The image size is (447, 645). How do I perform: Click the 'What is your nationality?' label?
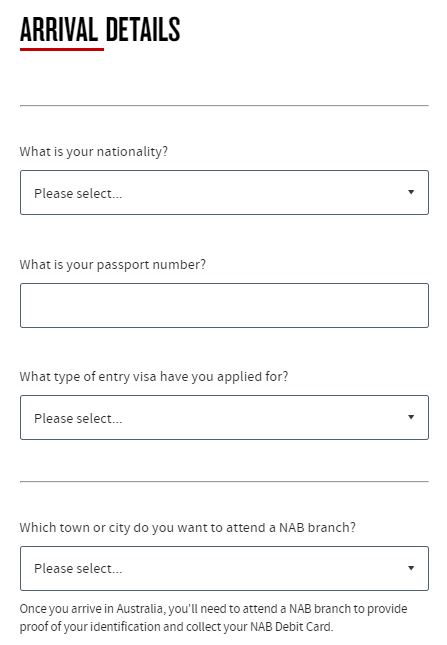(94, 152)
